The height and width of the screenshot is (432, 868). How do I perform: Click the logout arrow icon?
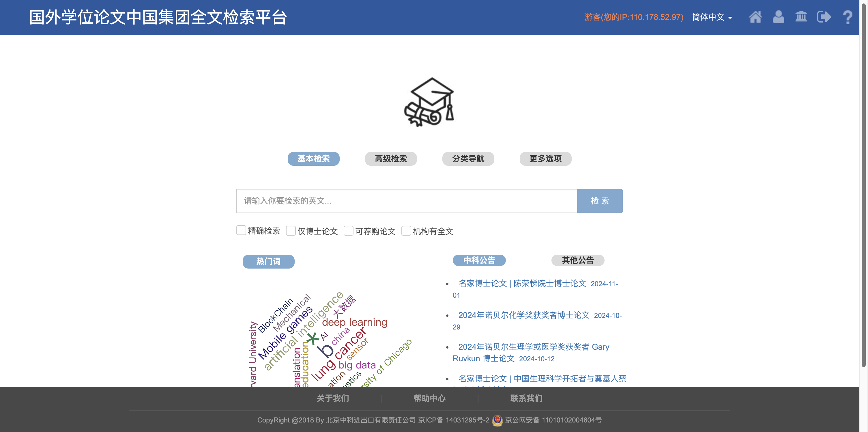(824, 17)
